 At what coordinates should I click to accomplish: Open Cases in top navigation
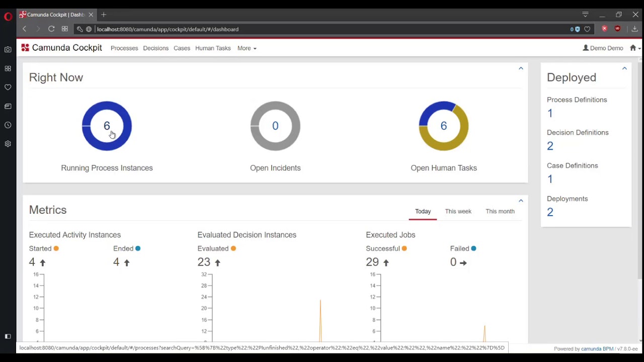(x=182, y=48)
